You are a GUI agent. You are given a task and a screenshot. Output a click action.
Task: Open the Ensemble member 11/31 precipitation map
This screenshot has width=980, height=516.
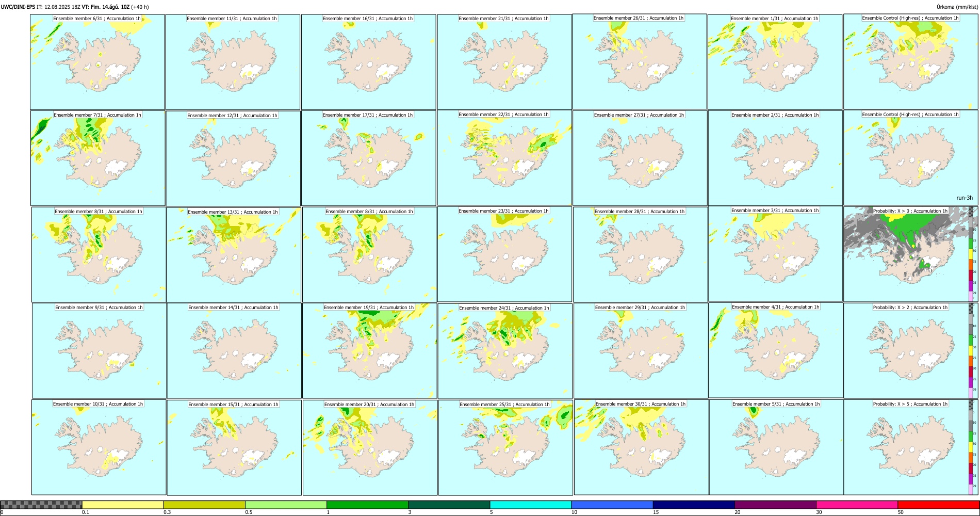(233, 62)
